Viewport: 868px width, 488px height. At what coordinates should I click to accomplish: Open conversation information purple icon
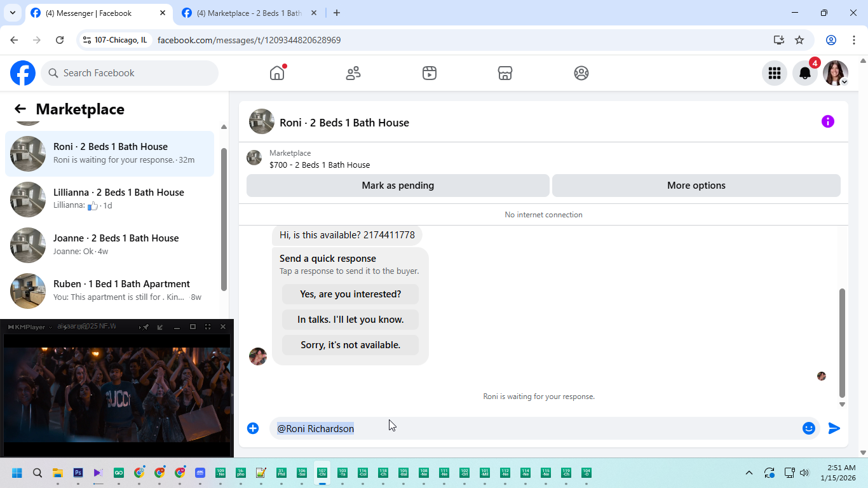pyautogui.click(x=828, y=121)
